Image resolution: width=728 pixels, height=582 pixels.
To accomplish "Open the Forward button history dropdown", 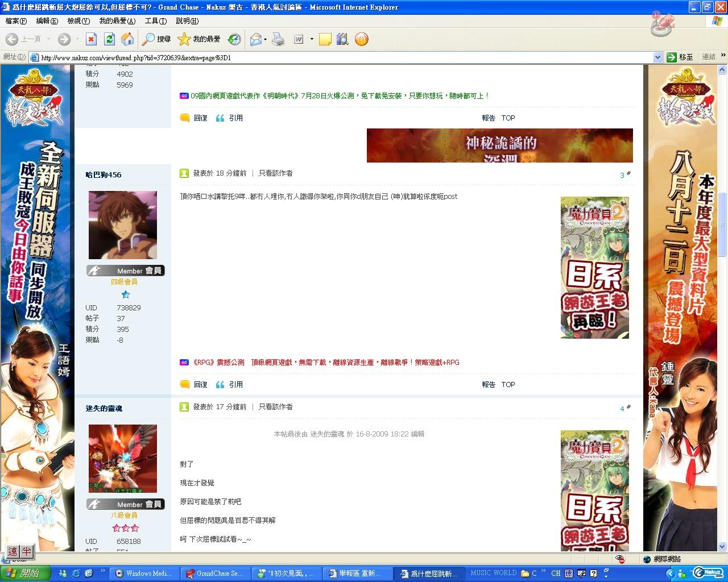I will click(77, 39).
